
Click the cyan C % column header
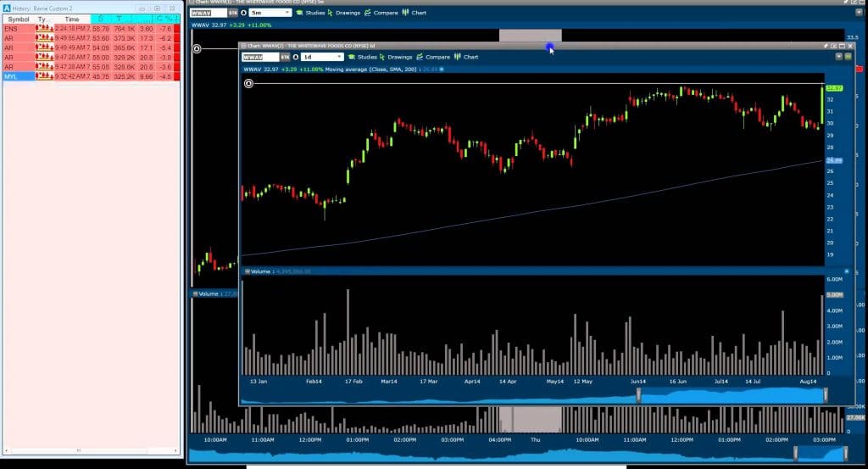pos(165,19)
